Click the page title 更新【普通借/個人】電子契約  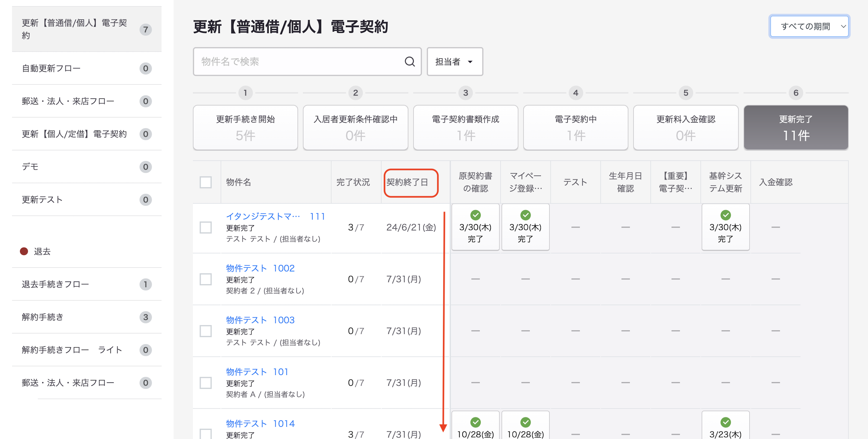[x=291, y=27]
